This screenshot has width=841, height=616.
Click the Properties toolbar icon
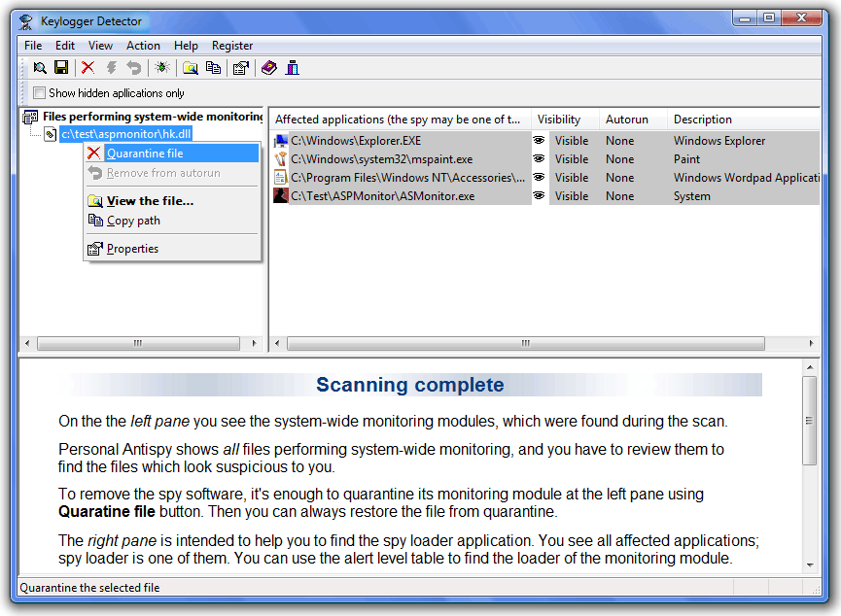click(x=240, y=68)
